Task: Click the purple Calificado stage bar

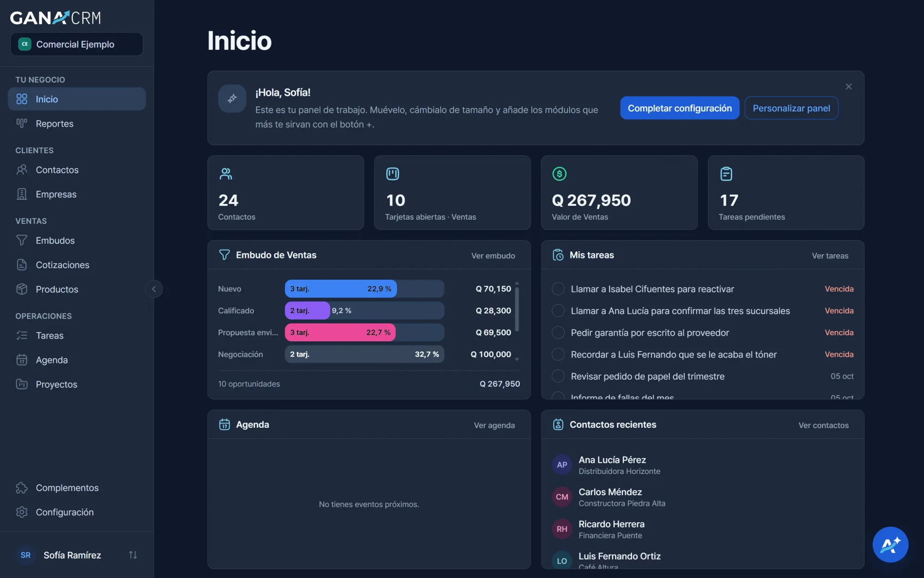Action: point(307,311)
